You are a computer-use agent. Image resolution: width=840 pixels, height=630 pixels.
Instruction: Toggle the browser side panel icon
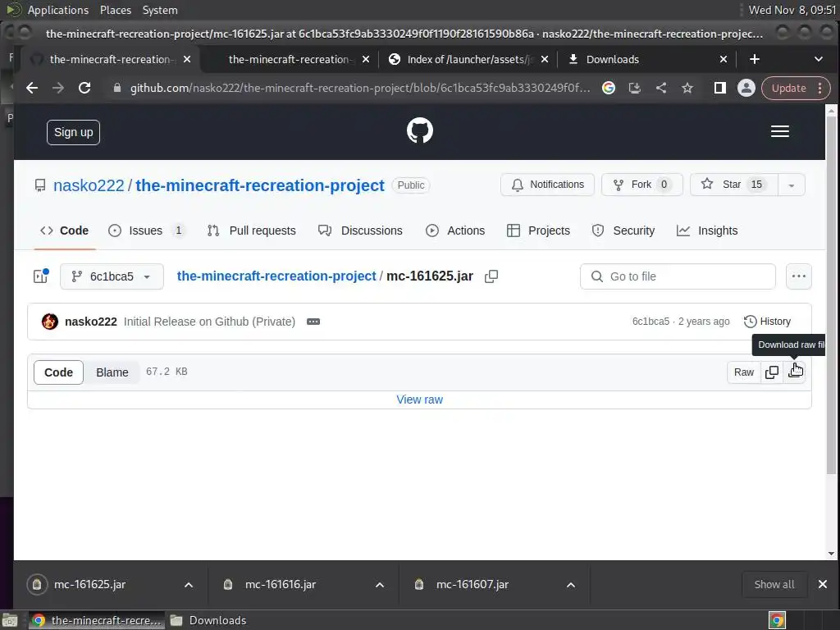[x=720, y=88]
